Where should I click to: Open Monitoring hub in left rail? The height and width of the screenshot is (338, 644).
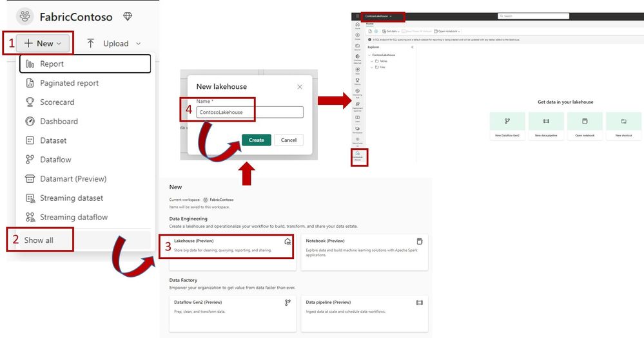click(x=357, y=93)
